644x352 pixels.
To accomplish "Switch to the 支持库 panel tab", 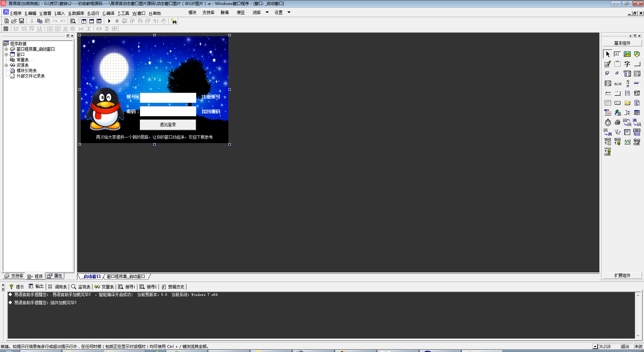I will tap(14, 276).
